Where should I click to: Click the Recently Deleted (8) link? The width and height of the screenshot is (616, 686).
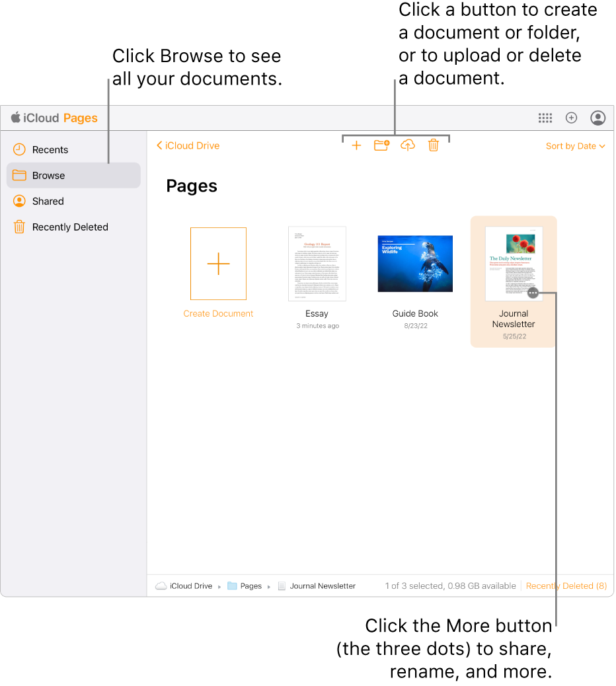tap(566, 586)
